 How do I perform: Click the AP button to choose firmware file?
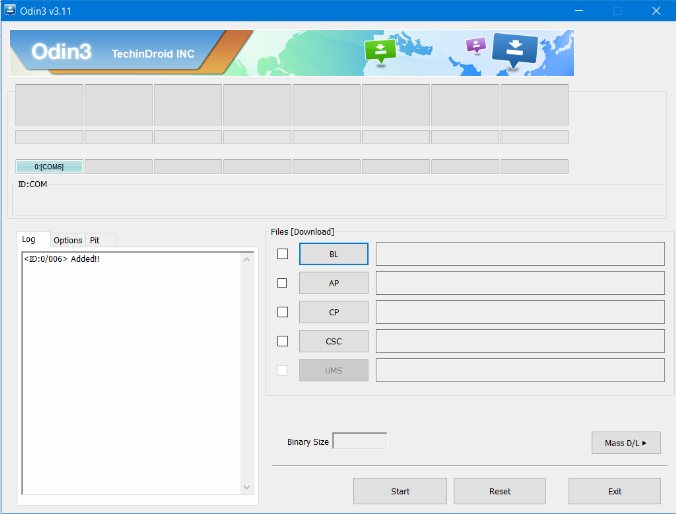334,283
